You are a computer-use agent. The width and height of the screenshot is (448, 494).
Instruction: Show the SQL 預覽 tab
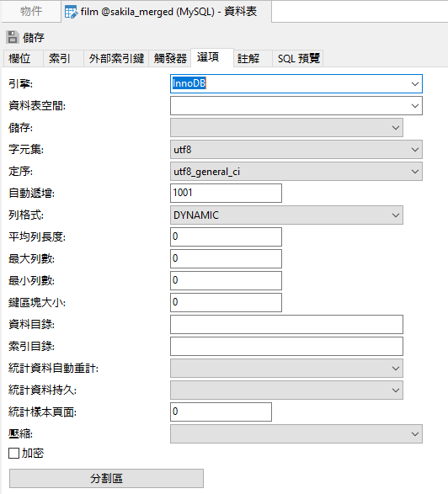point(298,58)
